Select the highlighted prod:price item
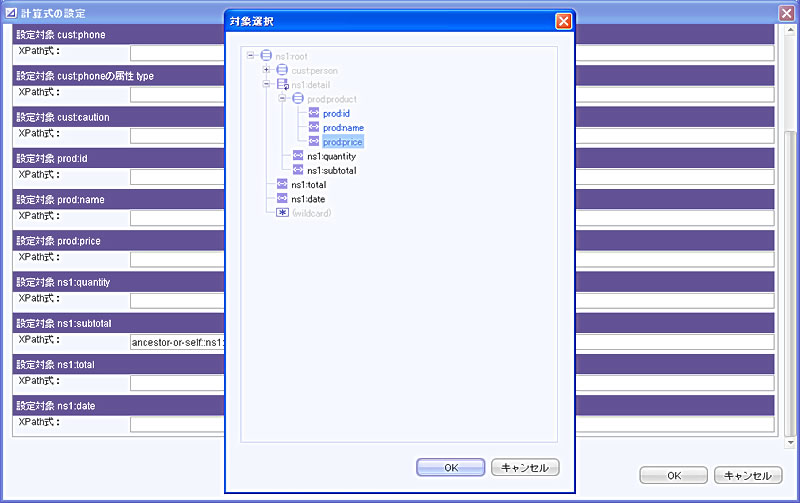Viewport: 800px width, 503px height. 343,142
